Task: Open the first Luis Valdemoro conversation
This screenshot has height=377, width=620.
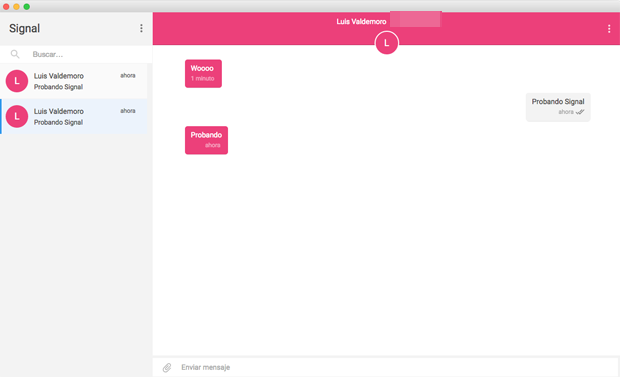Action: coord(74,81)
